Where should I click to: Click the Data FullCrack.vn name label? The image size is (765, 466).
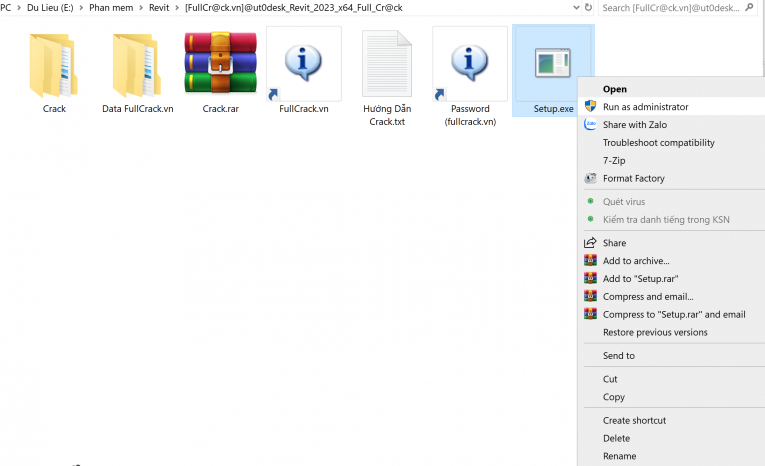138,109
